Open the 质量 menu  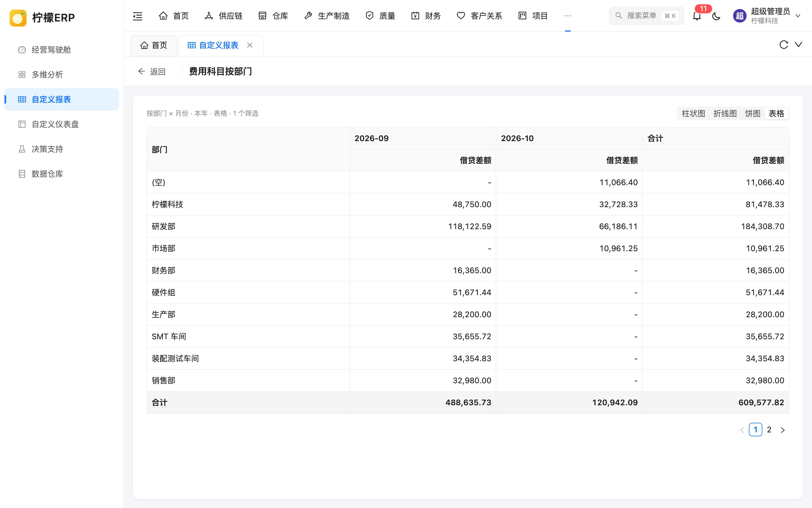[380, 16]
